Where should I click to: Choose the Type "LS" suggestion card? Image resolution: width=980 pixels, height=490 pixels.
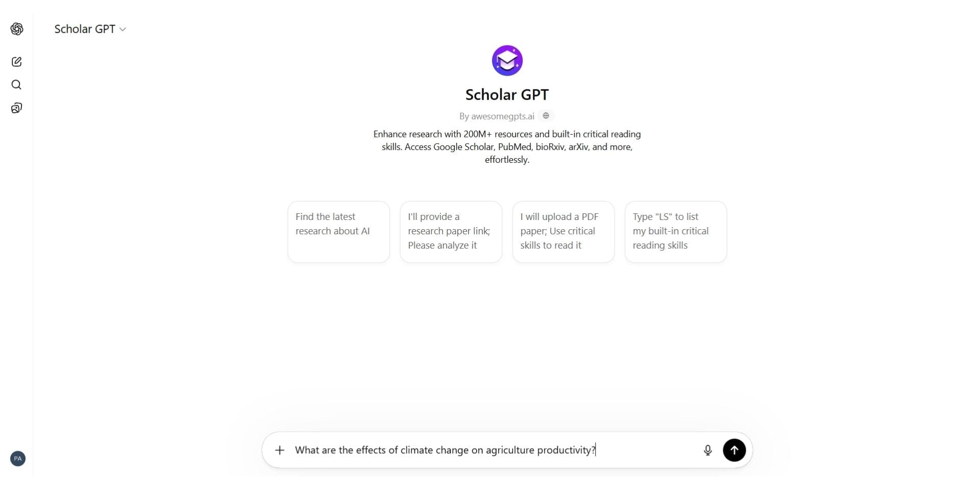tap(675, 232)
